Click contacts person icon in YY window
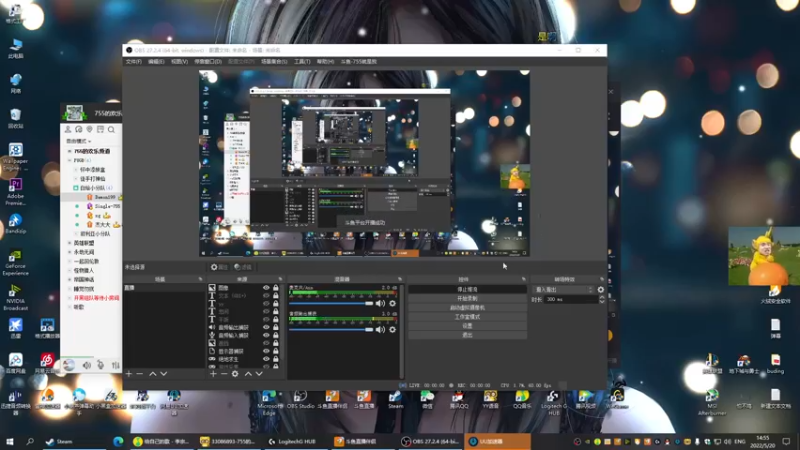800x450 pixels. (x=68, y=130)
